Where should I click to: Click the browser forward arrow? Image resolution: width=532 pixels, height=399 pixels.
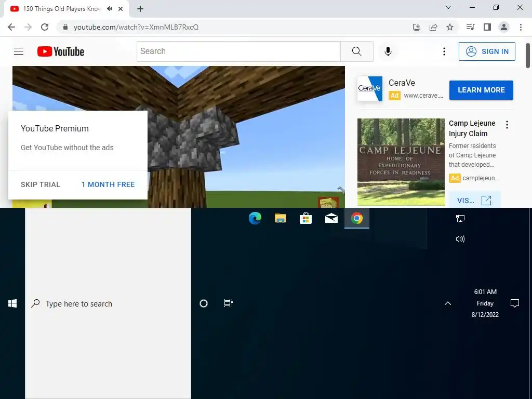pos(28,27)
